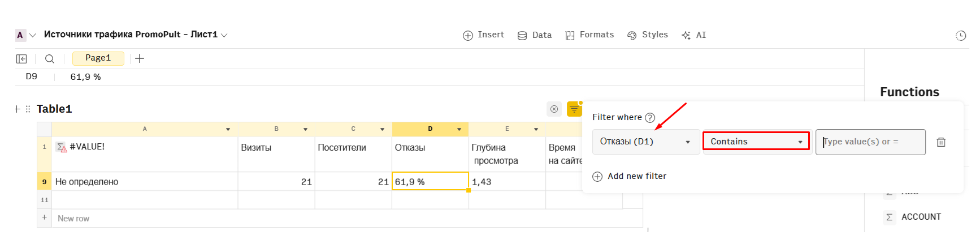Open the version history clock icon

[961, 36]
